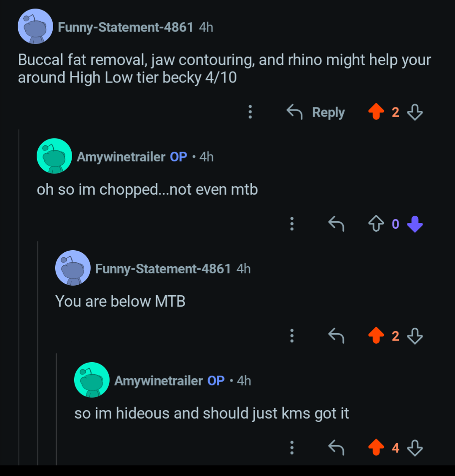Upvote 'oh so im chopped' comment
This screenshot has height=476, width=455.
[x=376, y=224]
